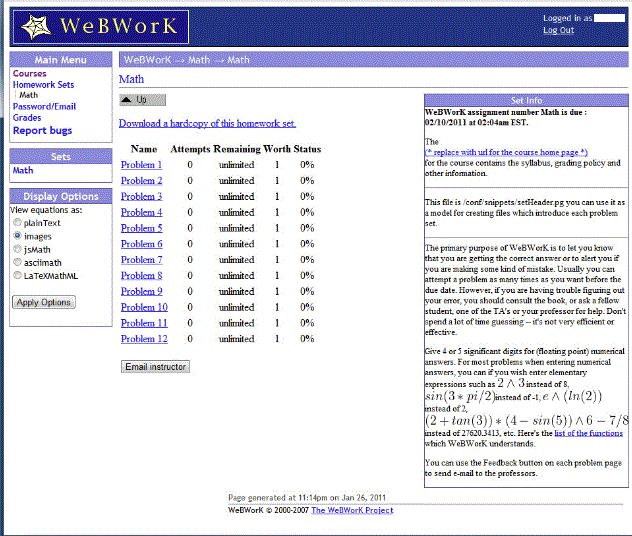
Task: Open Problem 12
Action: 144,339
